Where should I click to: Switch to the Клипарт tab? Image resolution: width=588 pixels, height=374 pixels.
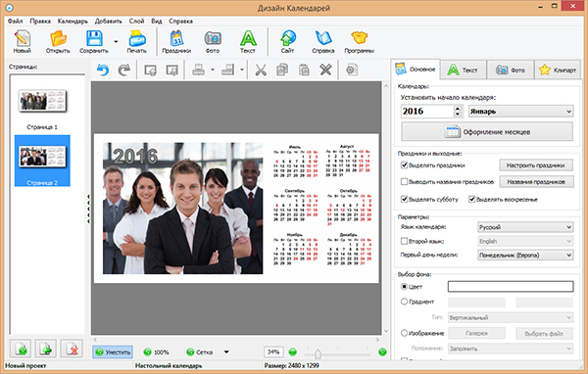click(x=558, y=70)
